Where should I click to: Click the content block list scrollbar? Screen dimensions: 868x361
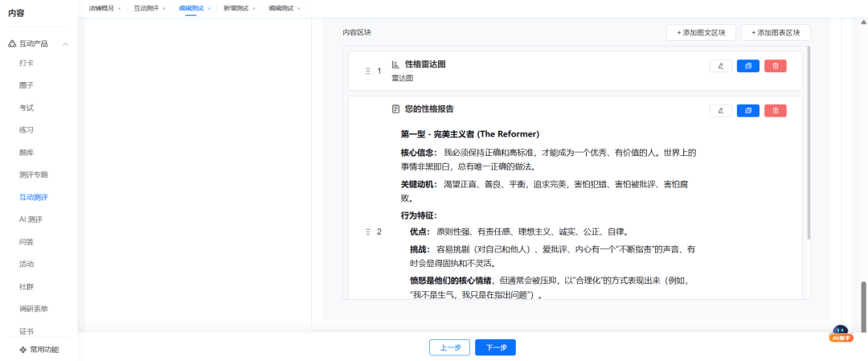coord(808,145)
